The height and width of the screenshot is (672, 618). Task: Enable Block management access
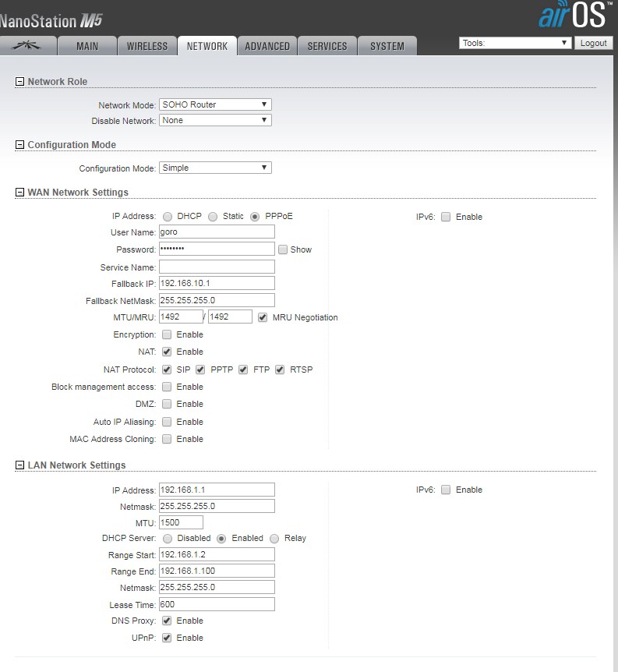(x=167, y=387)
